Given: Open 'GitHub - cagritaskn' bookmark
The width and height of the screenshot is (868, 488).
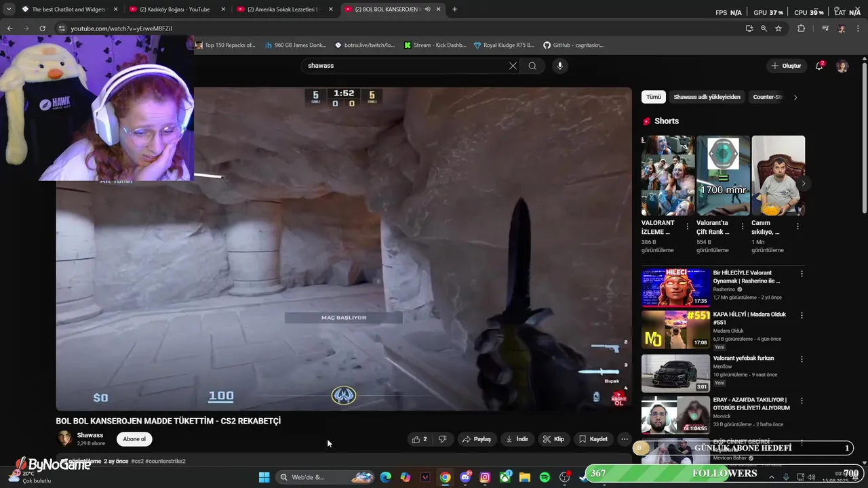Looking at the screenshot, I should coord(574,45).
